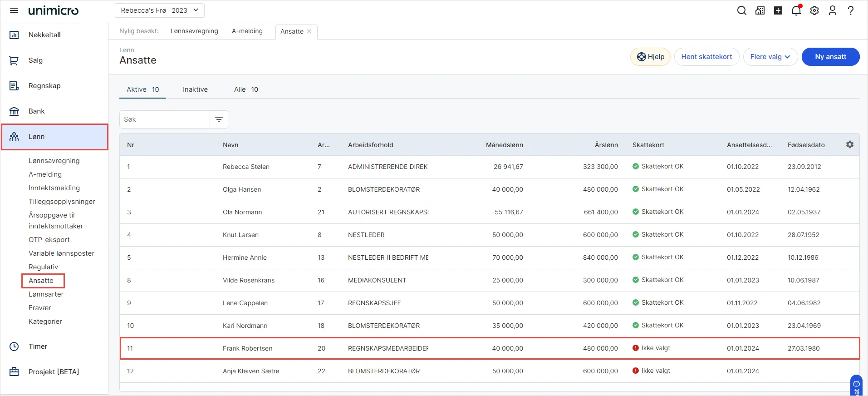Click the Ny ansatt button
Screen dimensions: 868x396
click(830, 57)
